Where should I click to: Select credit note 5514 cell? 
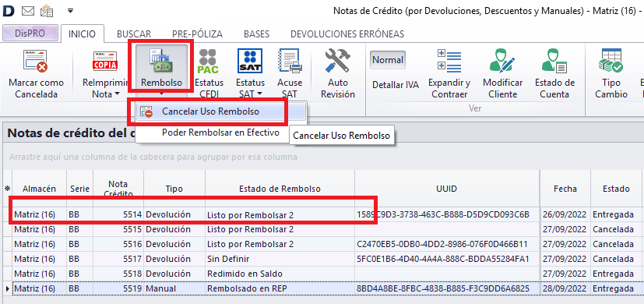pyautogui.click(x=118, y=214)
